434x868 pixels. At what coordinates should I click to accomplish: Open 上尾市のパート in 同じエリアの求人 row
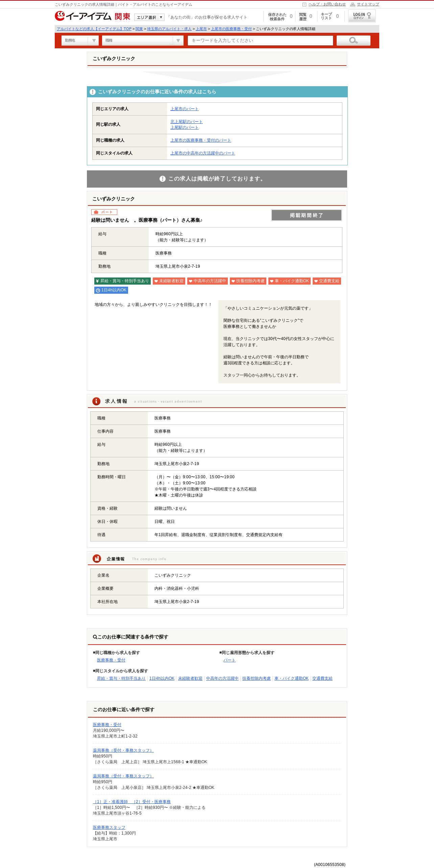tap(184, 109)
